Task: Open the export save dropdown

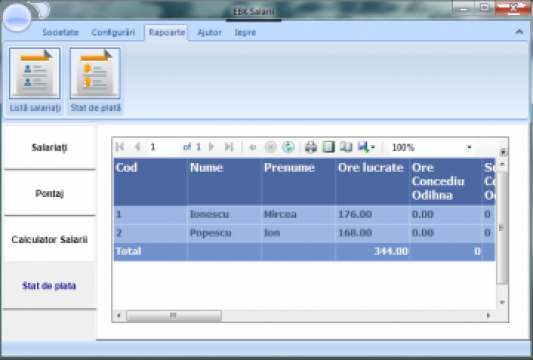Action: click(x=366, y=147)
